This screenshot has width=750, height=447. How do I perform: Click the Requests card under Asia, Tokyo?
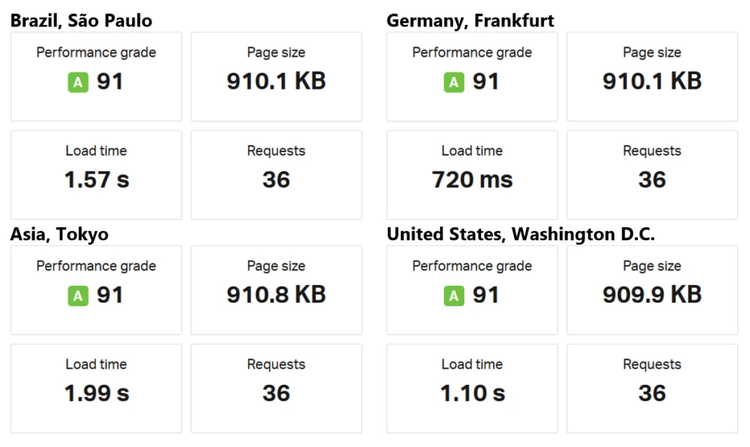[276, 389]
